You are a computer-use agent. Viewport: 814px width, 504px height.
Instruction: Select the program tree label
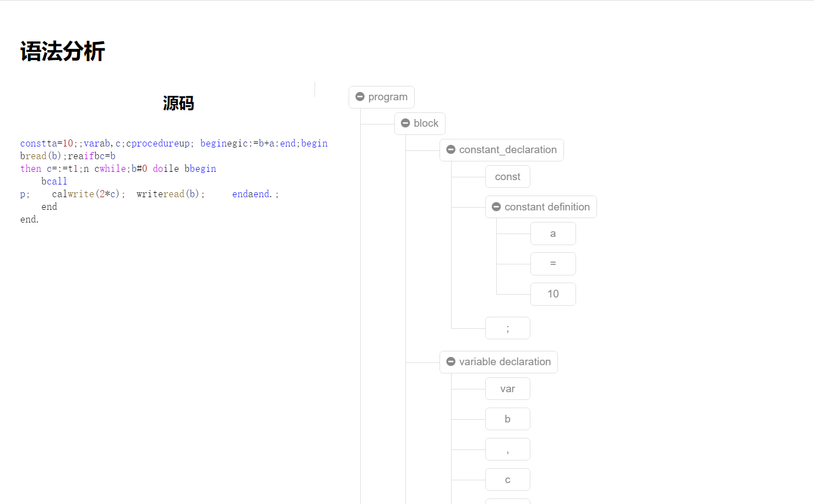388,97
